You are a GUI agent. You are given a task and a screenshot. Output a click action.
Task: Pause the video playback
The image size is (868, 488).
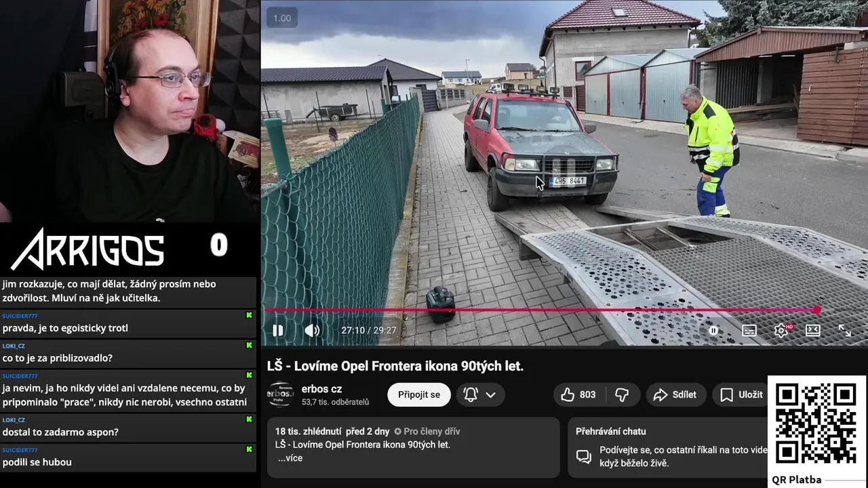278,331
